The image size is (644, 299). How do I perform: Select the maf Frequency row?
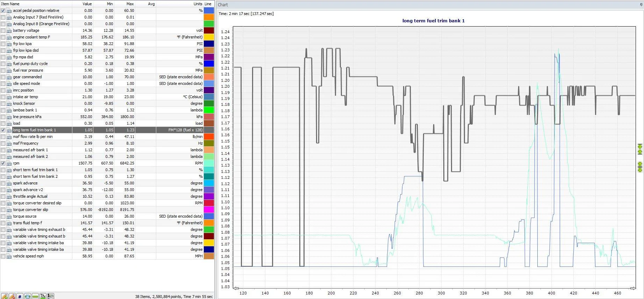click(107, 143)
